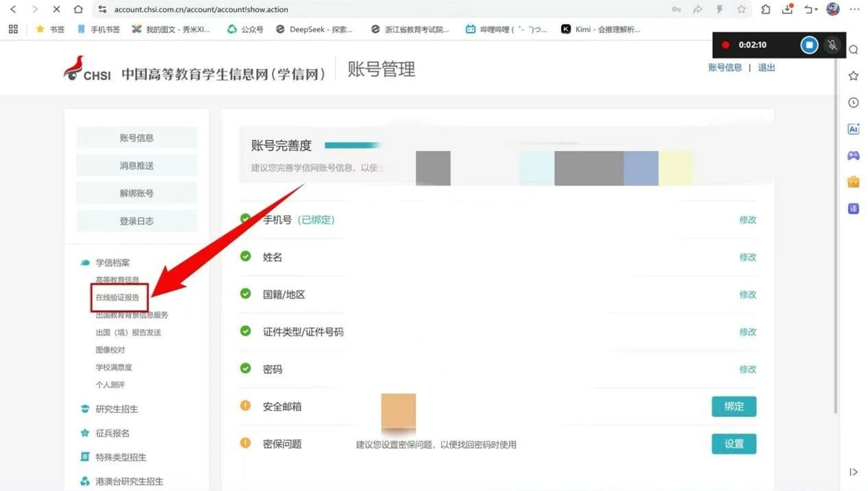Open the browser extensions puzzle icon
Screen dimensions: 868x491
tap(766, 10)
